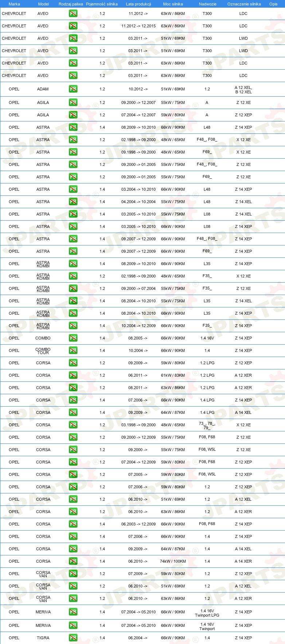
Task: Click the 'Rodzaj paliwa' column header
Action: point(71,4)
